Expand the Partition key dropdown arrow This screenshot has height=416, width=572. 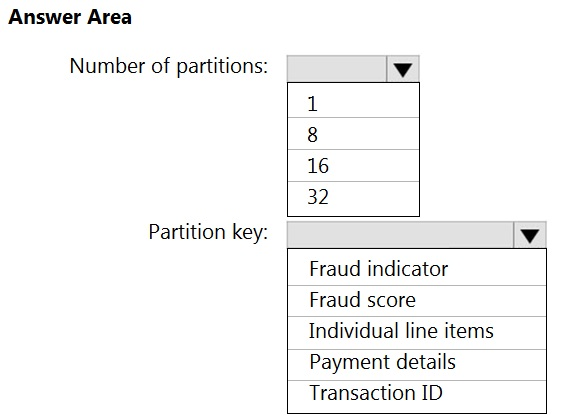pos(530,235)
